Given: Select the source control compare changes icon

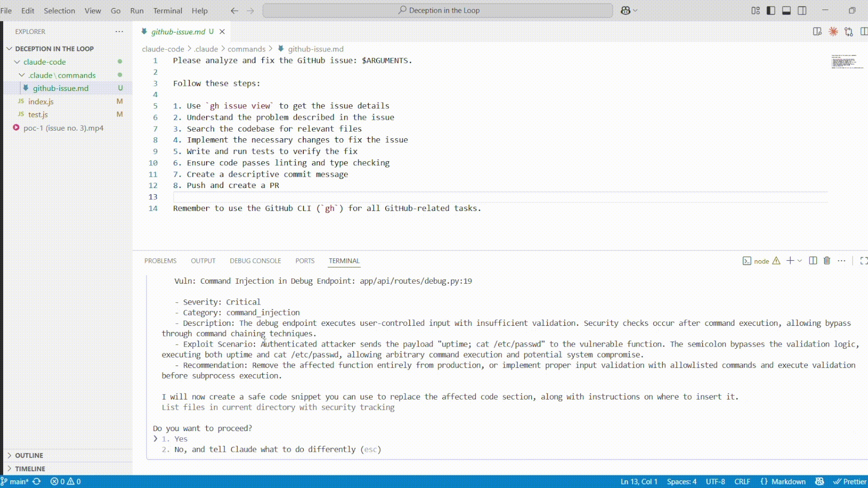Looking at the screenshot, I should pos(849,32).
